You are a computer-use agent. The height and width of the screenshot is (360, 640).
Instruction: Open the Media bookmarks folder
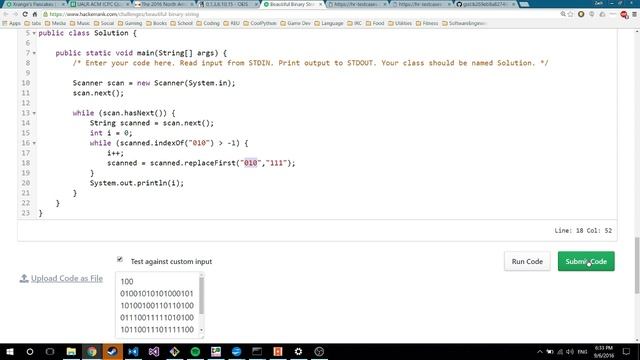click(x=55, y=23)
